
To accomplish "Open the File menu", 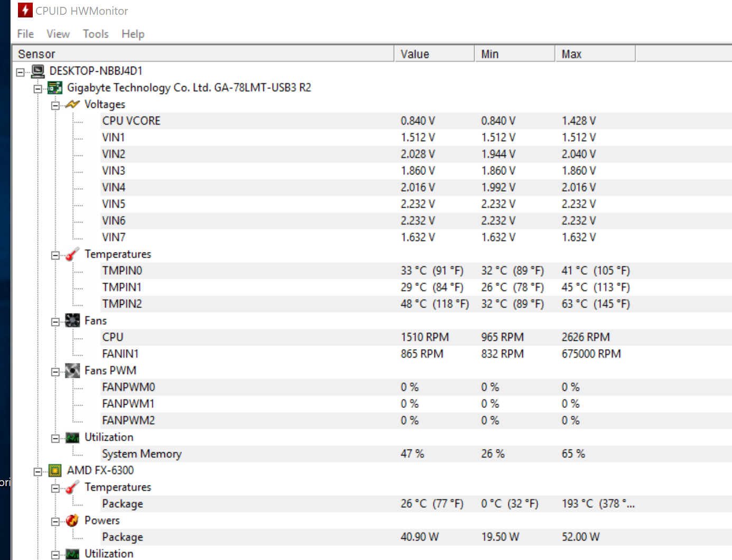I will (x=25, y=34).
